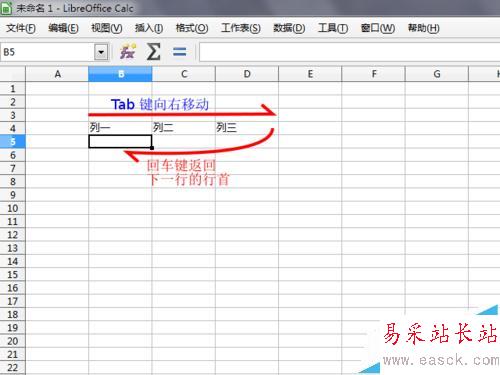The height and width of the screenshot is (375, 500).
Task: Open the 视图(V) menu
Action: 107,28
